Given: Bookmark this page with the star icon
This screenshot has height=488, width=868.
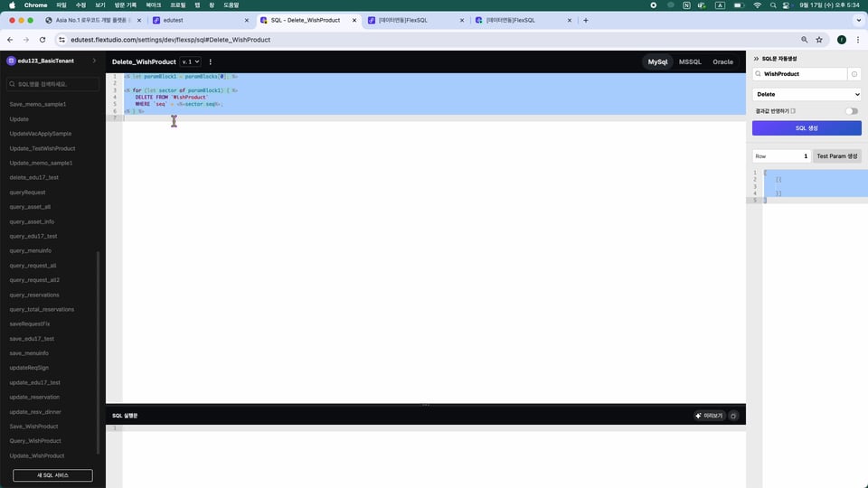Looking at the screenshot, I should [x=819, y=40].
